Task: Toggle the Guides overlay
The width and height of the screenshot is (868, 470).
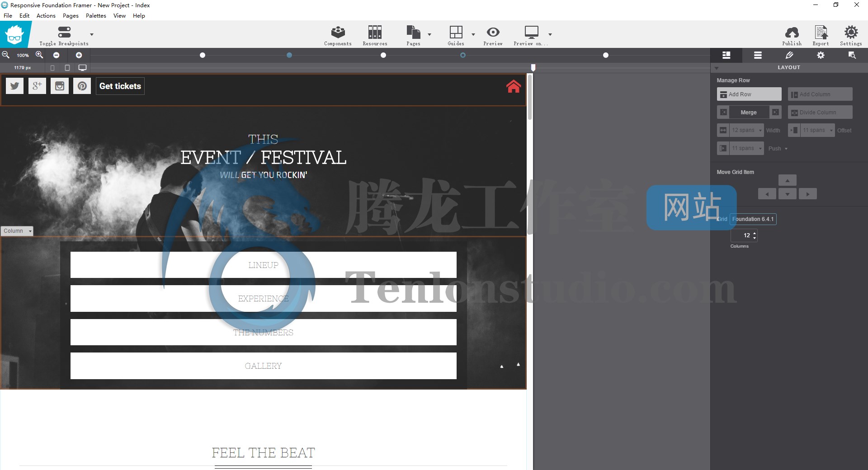Action: coord(456,35)
